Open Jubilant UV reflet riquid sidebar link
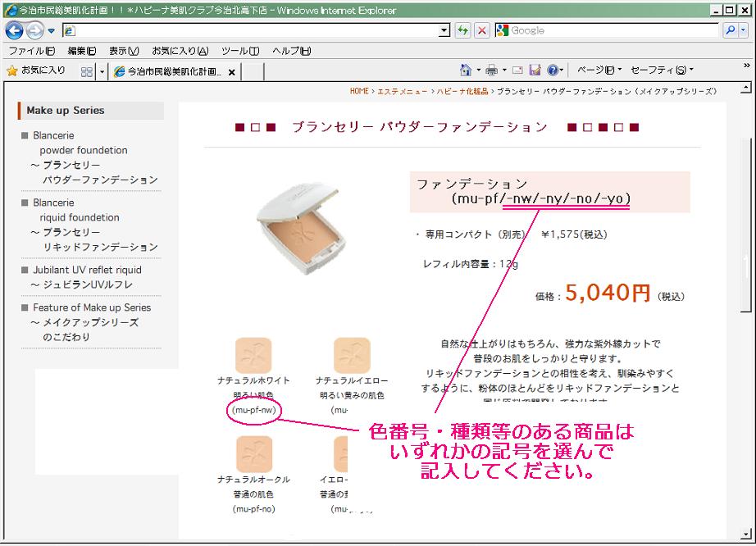 [82, 277]
